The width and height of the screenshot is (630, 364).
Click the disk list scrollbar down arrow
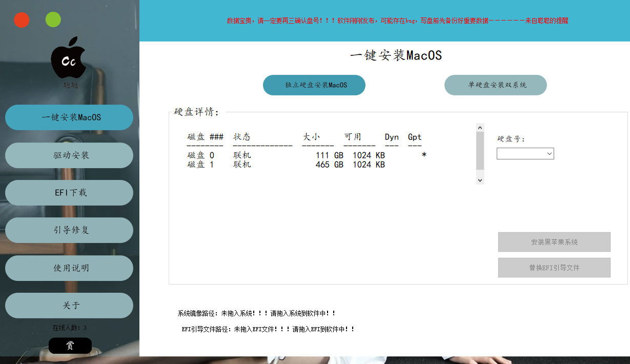click(480, 180)
